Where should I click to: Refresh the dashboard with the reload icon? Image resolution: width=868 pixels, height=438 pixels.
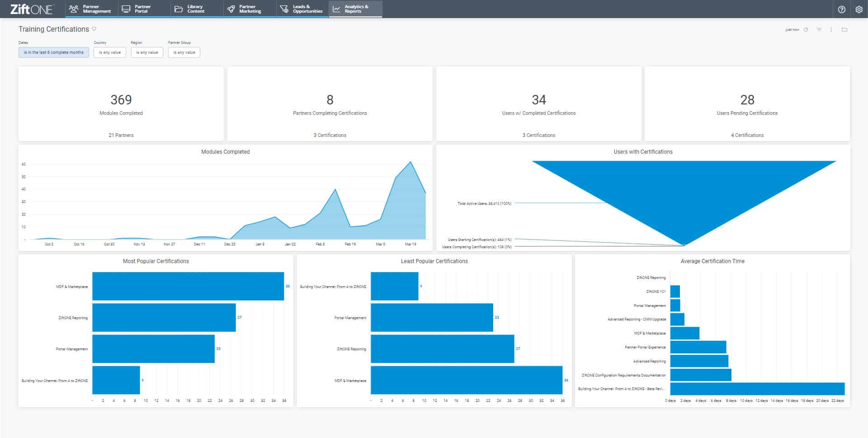tap(806, 30)
